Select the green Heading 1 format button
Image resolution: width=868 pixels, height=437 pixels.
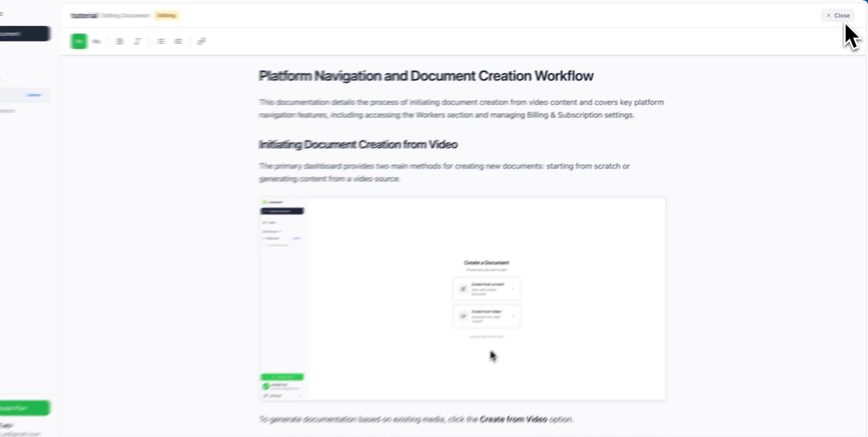click(x=79, y=41)
